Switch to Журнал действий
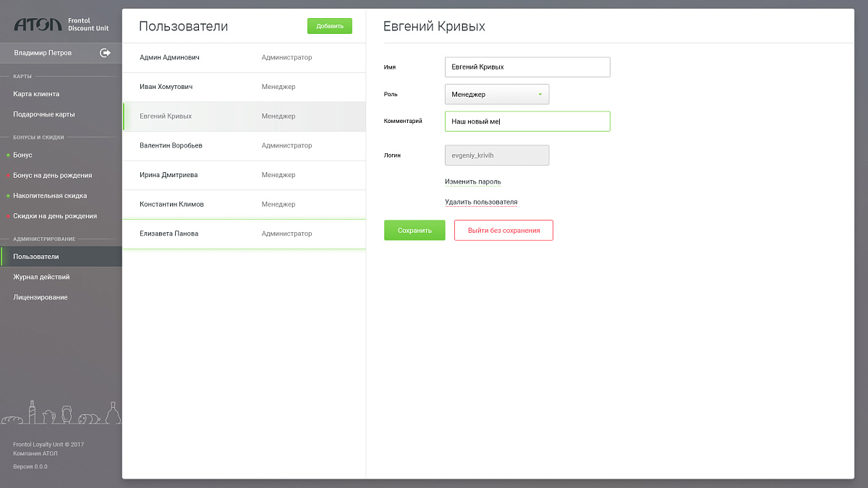The image size is (868, 488). point(41,277)
